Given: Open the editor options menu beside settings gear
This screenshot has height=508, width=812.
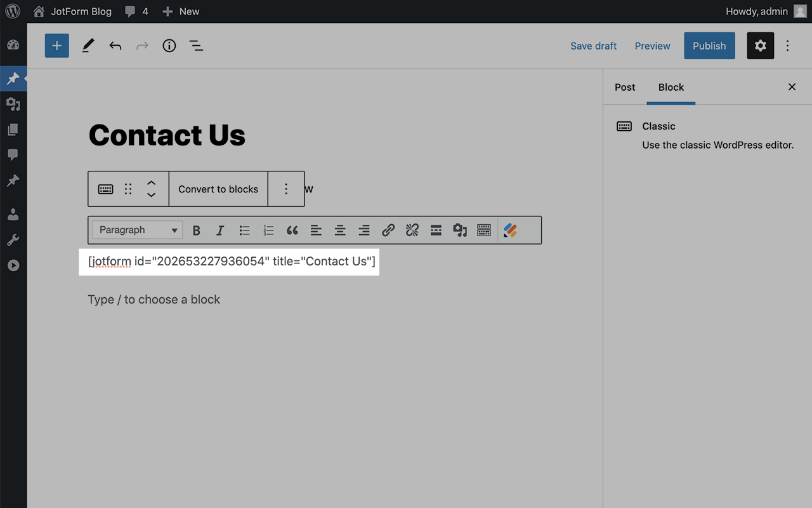Looking at the screenshot, I should click(x=787, y=45).
